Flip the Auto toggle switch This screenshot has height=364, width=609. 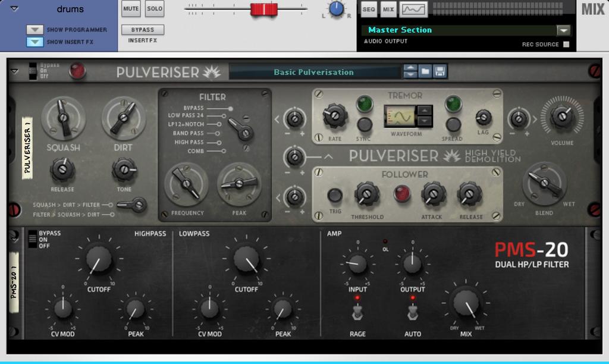click(x=413, y=313)
